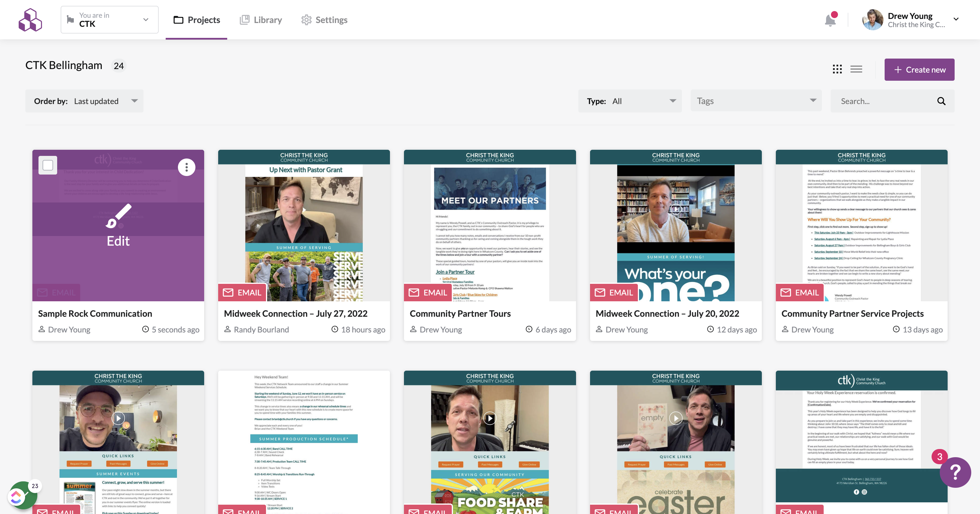
Task: Click EMAIL badge on Midweek Connection July 20 card
Action: click(614, 292)
